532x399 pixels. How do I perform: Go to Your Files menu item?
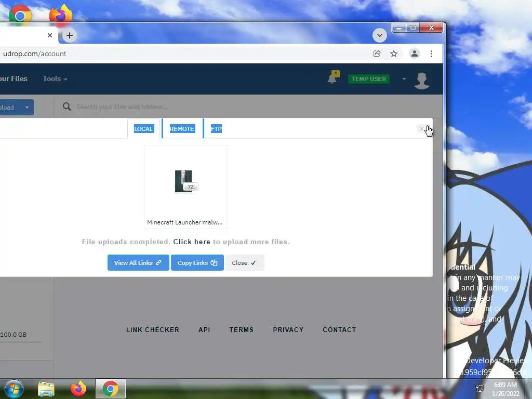pyautogui.click(x=14, y=79)
